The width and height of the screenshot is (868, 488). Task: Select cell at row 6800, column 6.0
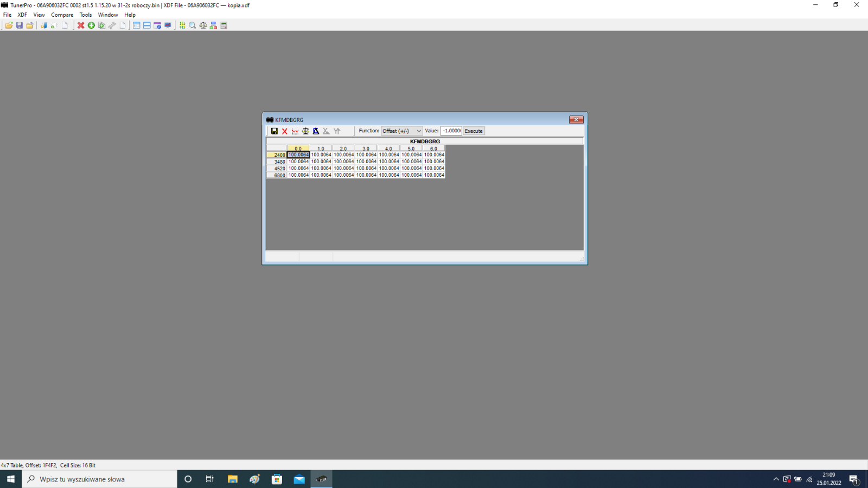pos(434,175)
